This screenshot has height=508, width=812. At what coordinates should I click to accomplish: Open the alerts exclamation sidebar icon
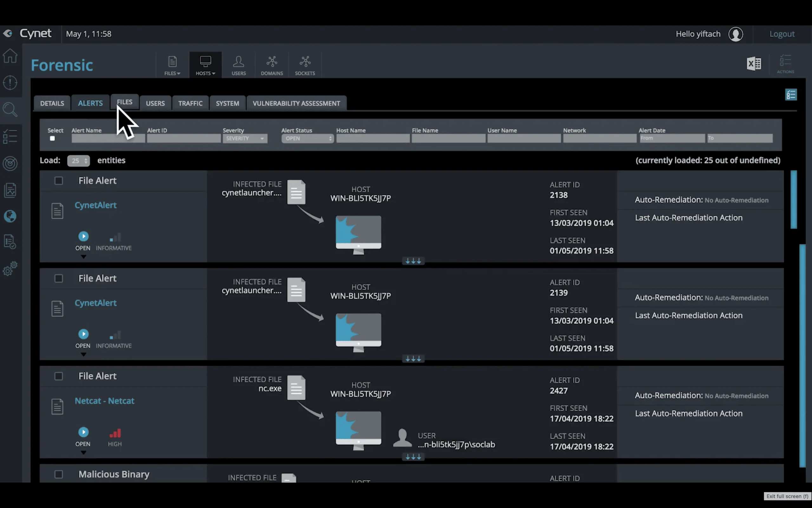click(10, 83)
